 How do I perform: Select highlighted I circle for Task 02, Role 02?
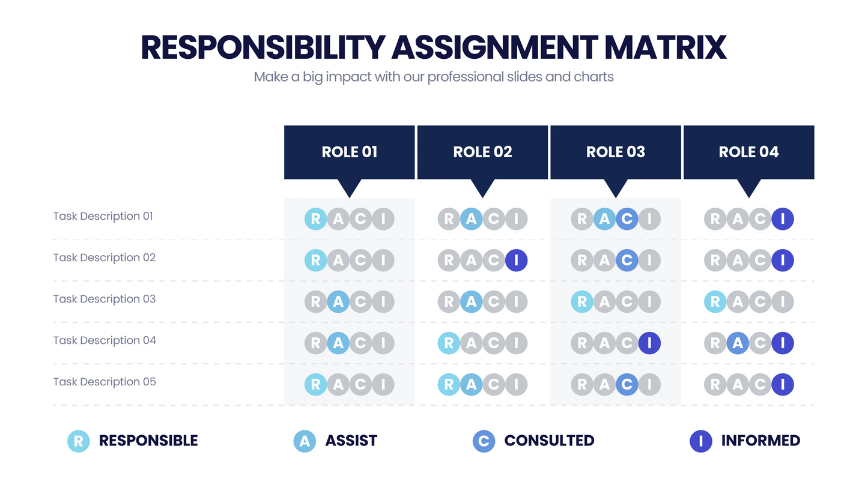[516, 261]
